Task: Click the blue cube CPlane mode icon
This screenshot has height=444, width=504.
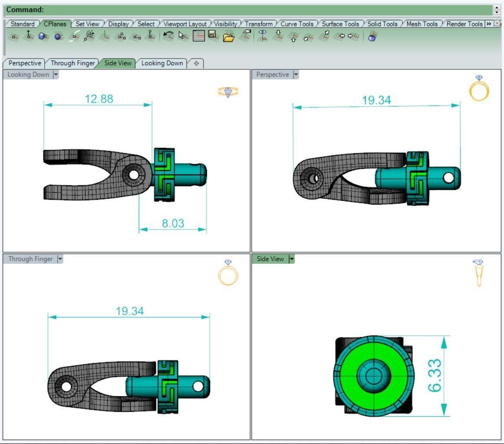Action: pyautogui.click(x=372, y=36)
